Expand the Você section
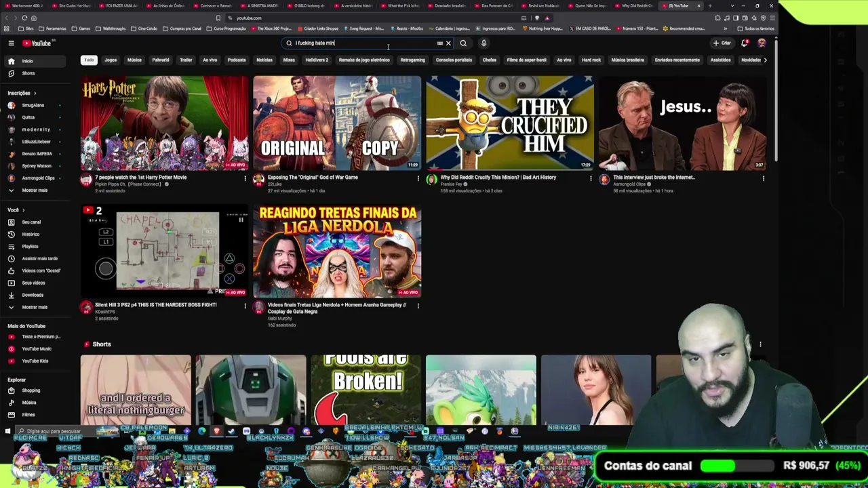868x488 pixels. (16, 210)
